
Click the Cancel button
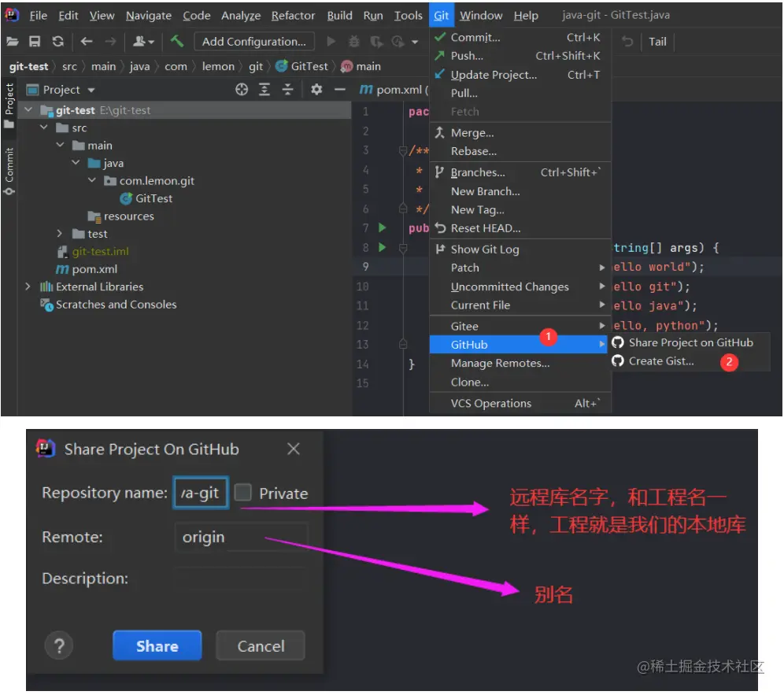[x=261, y=645]
